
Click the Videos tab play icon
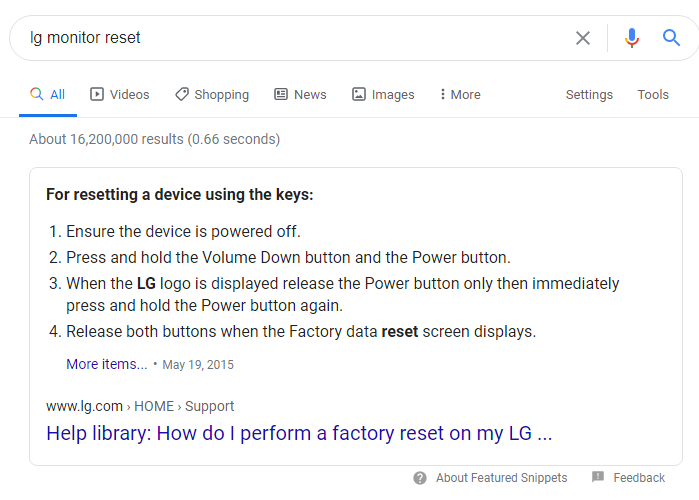(97, 94)
